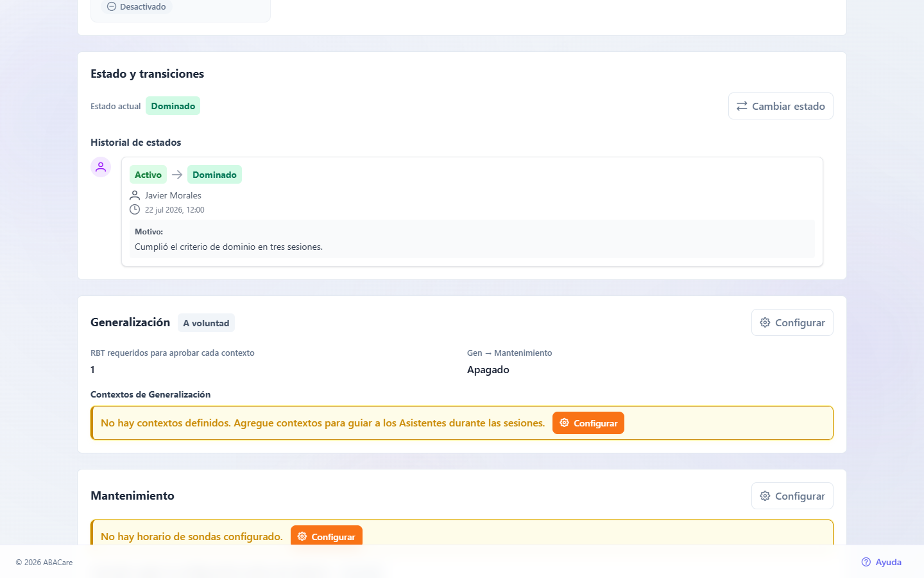The height and width of the screenshot is (578, 924).
Task: Click the Contextos de Generalización label
Action: pos(150,394)
